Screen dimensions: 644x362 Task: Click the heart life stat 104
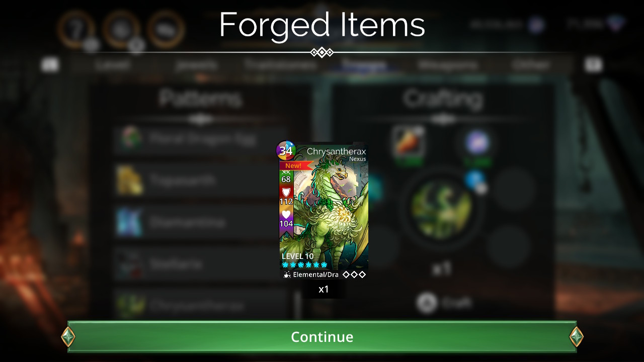tap(286, 219)
